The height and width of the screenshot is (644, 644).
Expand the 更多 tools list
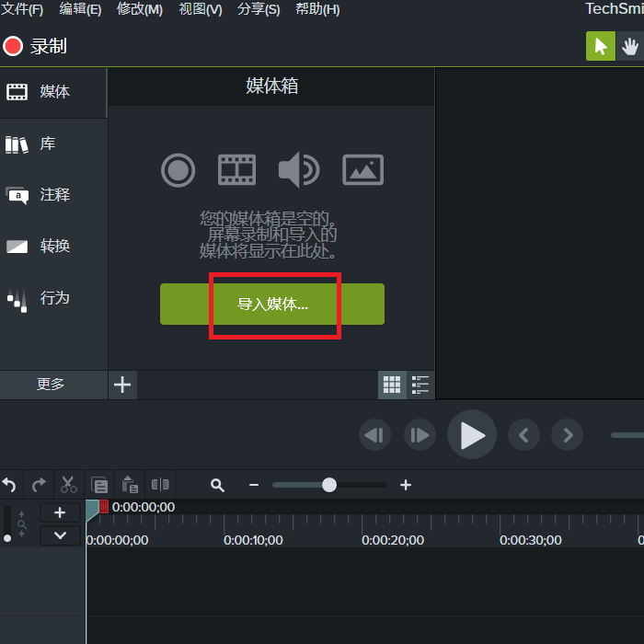[53, 385]
